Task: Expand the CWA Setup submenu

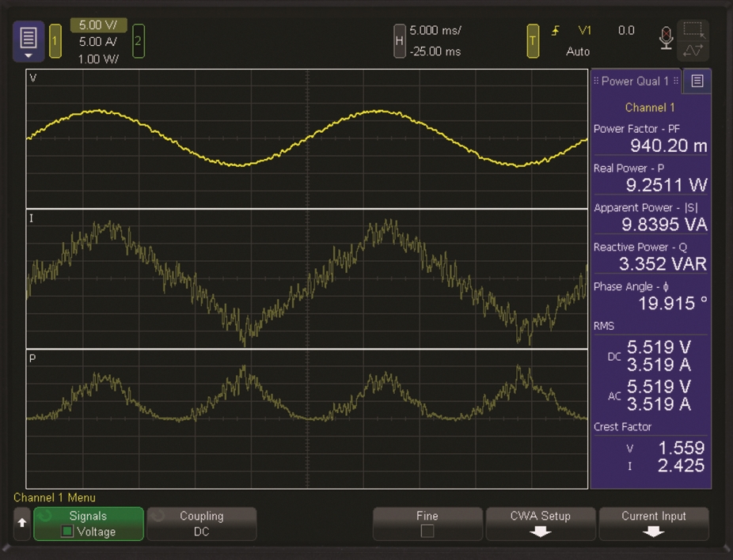Action: [x=541, y=524]
